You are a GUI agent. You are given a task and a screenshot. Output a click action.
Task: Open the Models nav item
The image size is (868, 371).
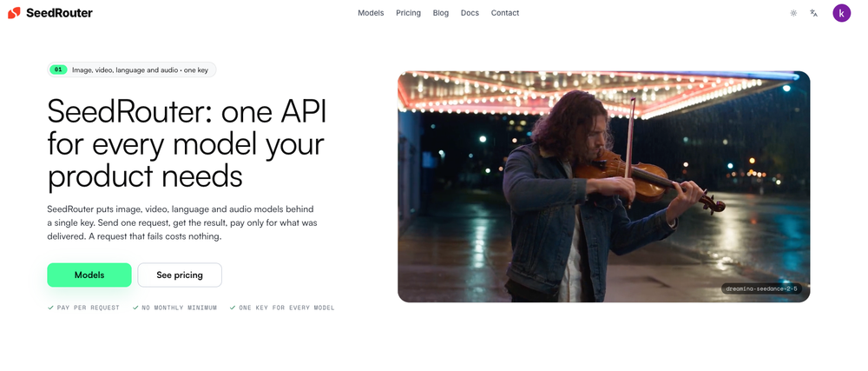tap(371, 13)
